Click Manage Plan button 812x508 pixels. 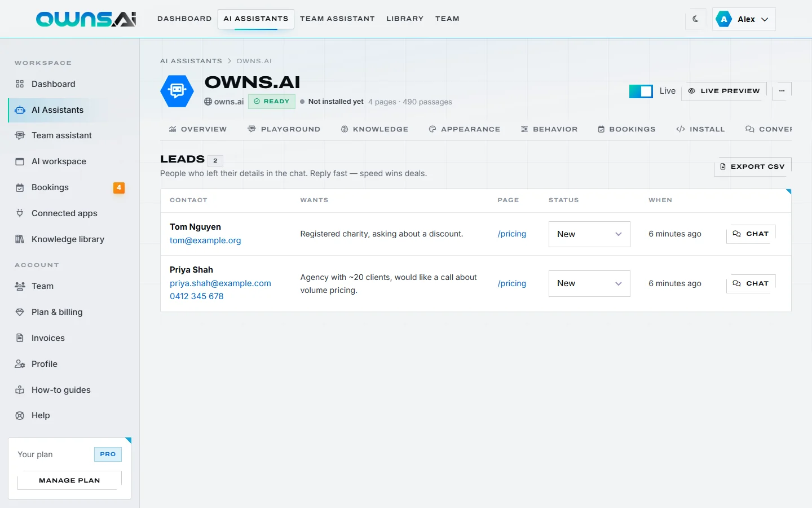pyautogui.click(x=69, y=480)
